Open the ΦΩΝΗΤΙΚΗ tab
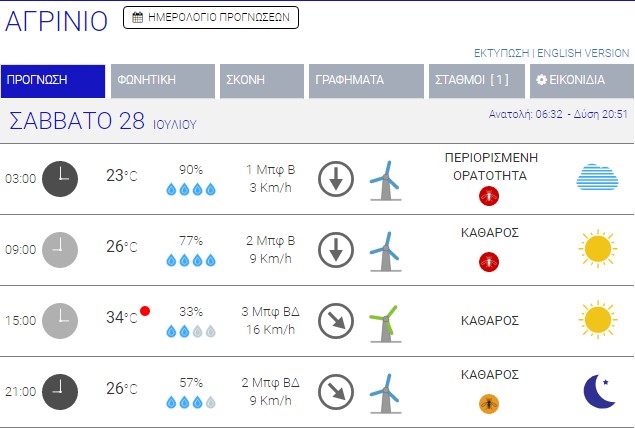The image size is (635, 428). 163,81
